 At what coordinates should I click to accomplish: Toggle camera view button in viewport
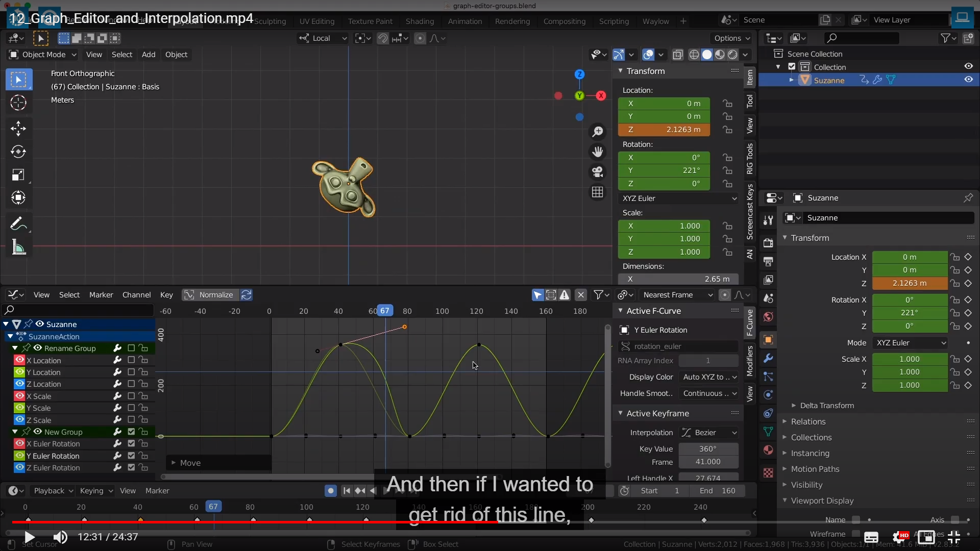point(597,172)
